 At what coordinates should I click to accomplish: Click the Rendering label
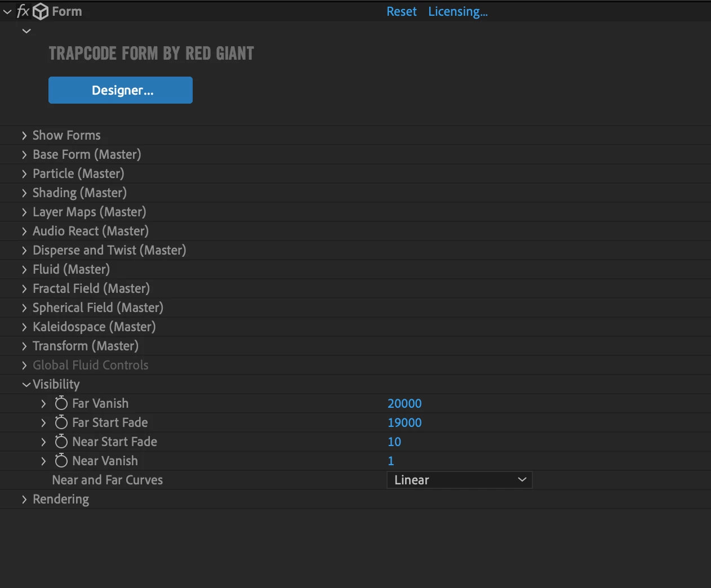coord(61,500)
